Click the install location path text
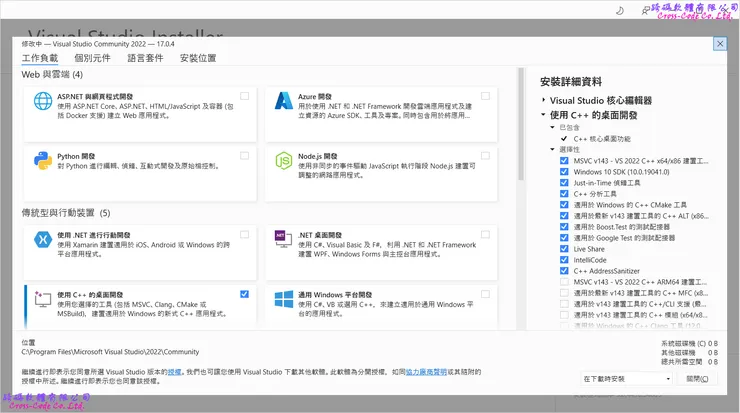The width and height of the screenshot is (740, 413). [x=110, y=352]
